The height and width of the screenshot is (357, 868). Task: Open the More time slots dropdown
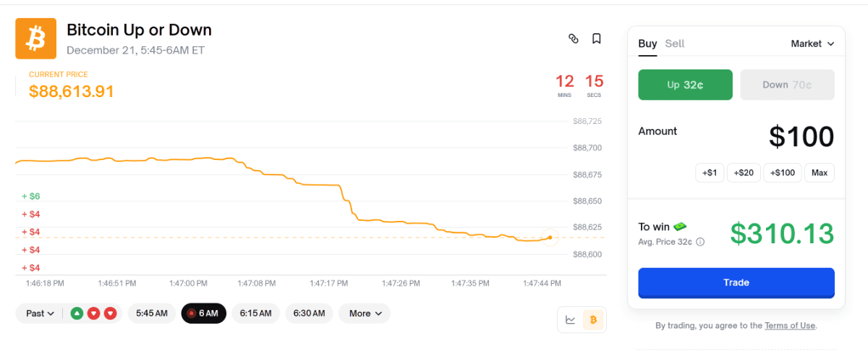pos(365,314)
